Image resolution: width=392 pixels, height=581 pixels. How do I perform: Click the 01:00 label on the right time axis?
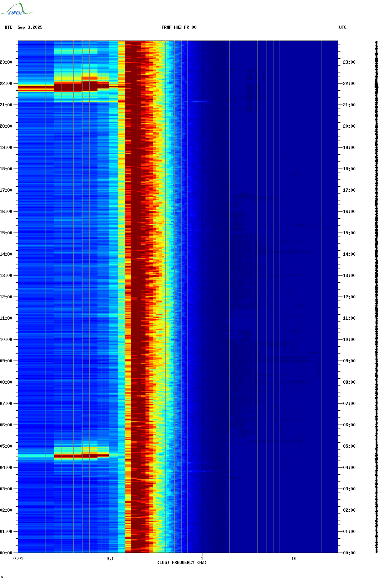click(x=349, y=532)
